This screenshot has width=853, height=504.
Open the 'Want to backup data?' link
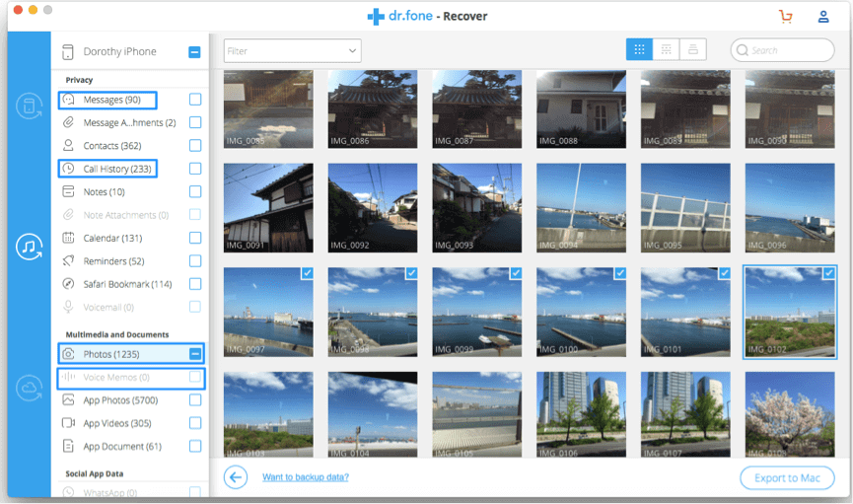[305, 477]
